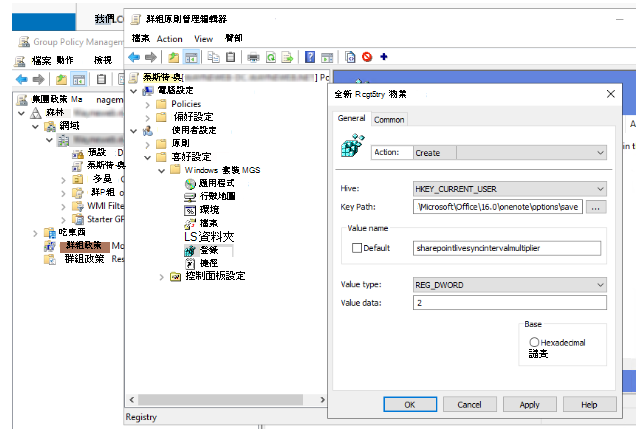Click the Key Path input field
The width and height of the screenshot is (641, 433).
[498, 207]
